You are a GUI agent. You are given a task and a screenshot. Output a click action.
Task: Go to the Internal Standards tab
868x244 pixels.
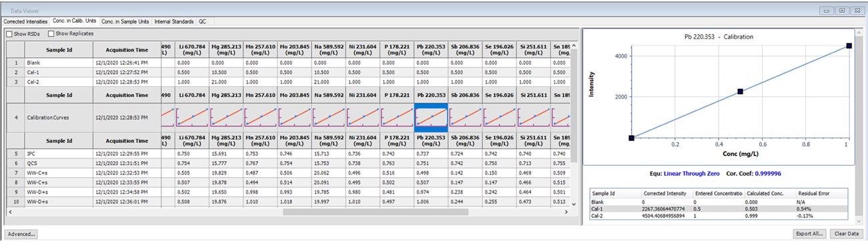click(173, 21)
